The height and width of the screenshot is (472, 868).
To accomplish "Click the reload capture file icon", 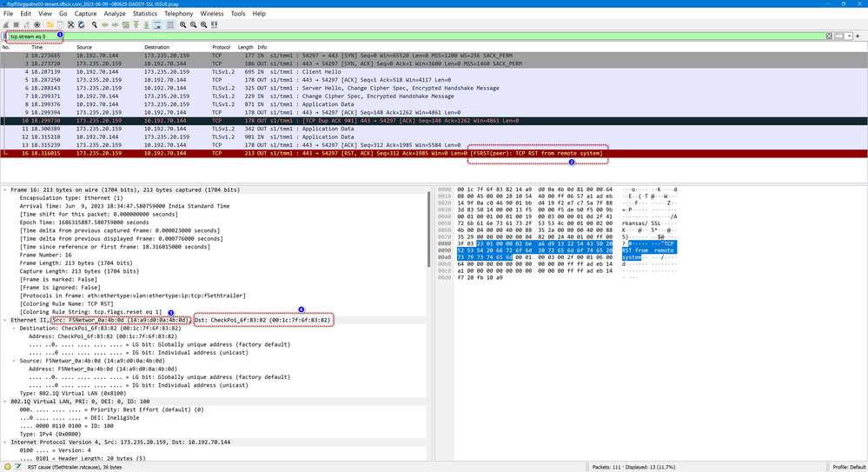I will 83,25.
